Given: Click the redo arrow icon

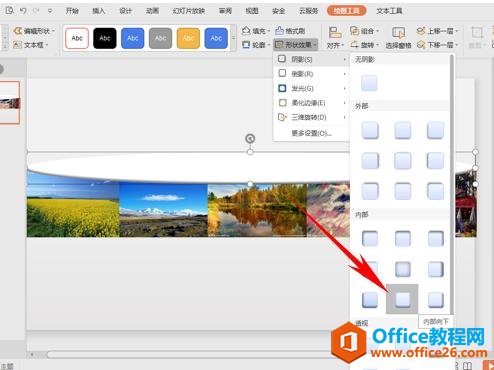Looking at the screenshot, I should click(x=35, y=11).
